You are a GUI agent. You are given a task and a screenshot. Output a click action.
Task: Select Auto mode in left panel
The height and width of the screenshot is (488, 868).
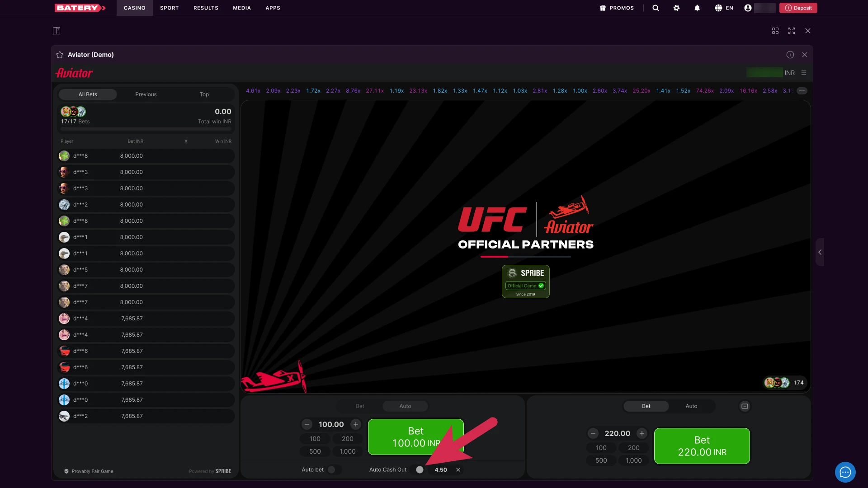point(405,406)
